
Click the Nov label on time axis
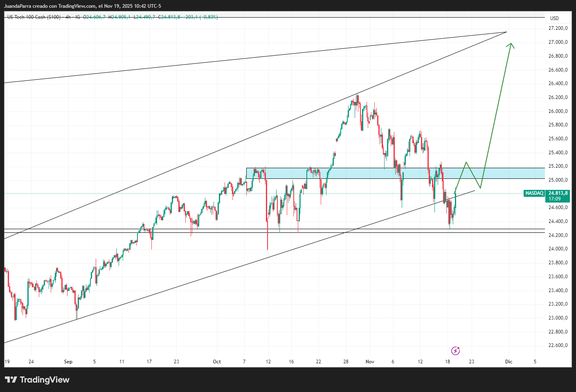click(370, 362)
